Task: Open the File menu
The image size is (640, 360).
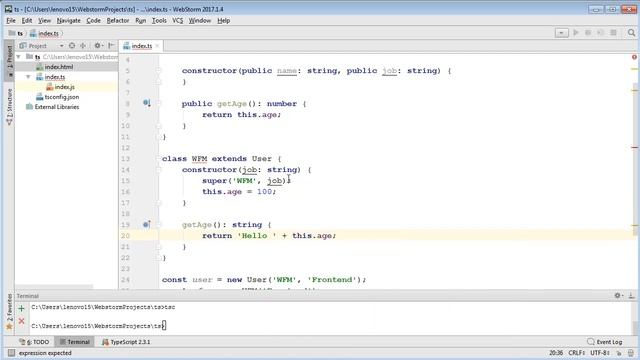Action: coord(11,20)
